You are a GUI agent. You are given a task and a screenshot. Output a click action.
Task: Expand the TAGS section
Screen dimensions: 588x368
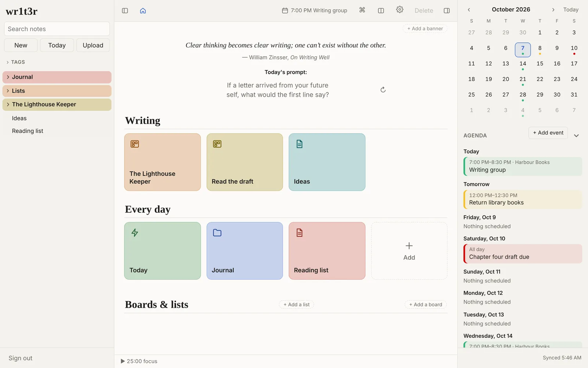[x=16, y=62]
